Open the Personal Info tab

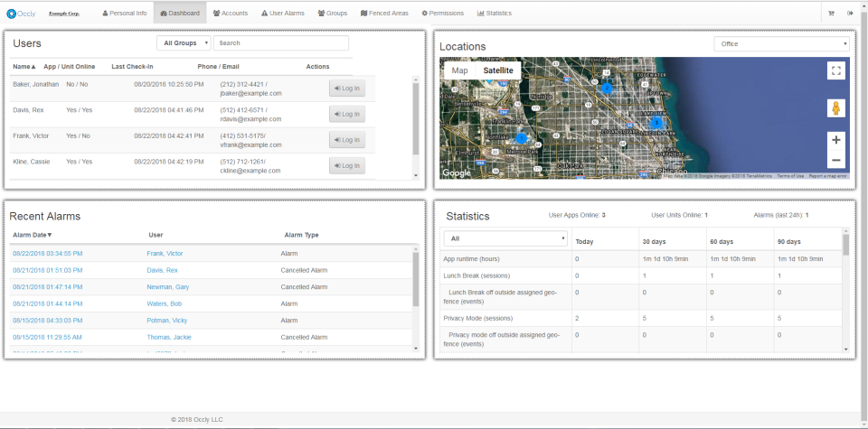(125, 14)
